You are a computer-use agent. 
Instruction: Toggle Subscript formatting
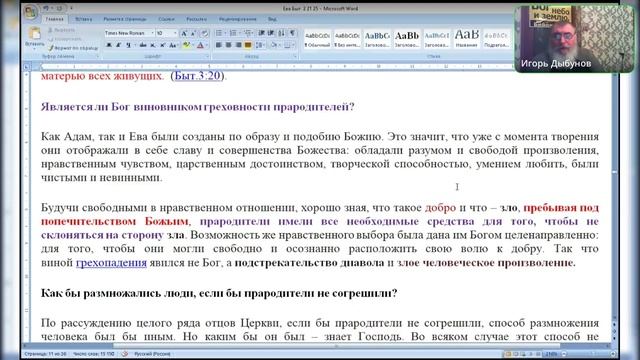click(x=153, y=45)
